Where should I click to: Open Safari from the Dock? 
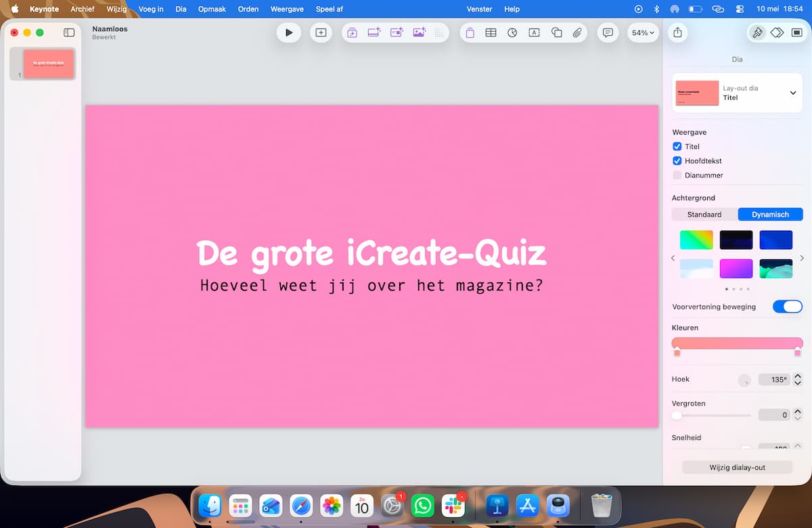[x=301, y=506]
